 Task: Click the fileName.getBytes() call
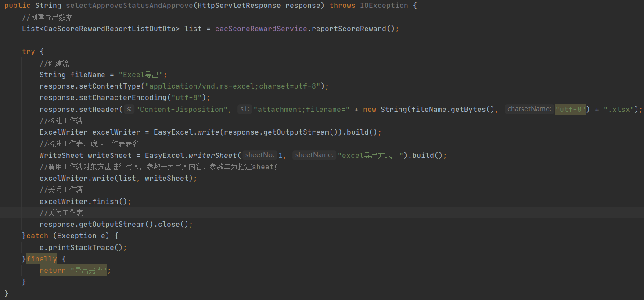(x=453, y=109)
